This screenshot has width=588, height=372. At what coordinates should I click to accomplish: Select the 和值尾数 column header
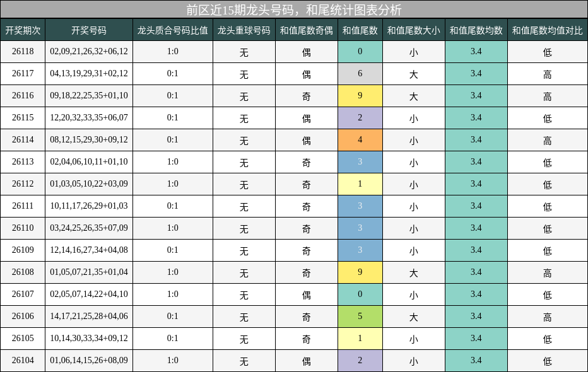click(360, 30)
